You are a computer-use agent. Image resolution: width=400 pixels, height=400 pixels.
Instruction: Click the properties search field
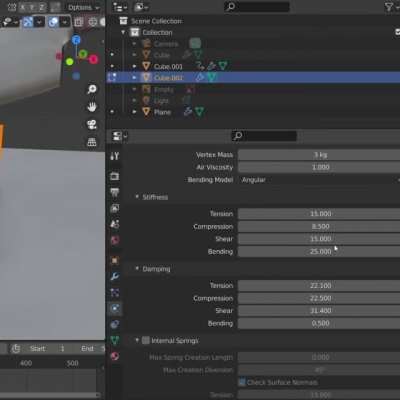coord(264,136)
